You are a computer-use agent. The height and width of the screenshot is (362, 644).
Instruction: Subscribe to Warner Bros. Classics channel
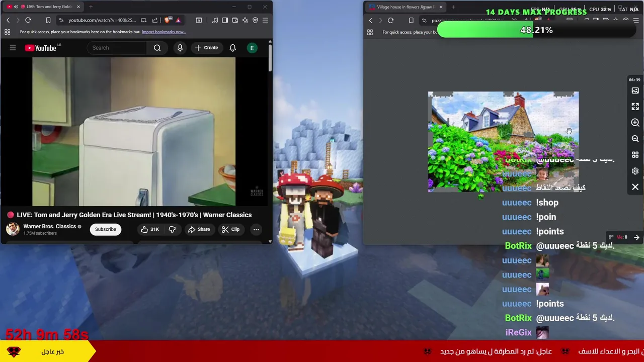click(106, 229)
